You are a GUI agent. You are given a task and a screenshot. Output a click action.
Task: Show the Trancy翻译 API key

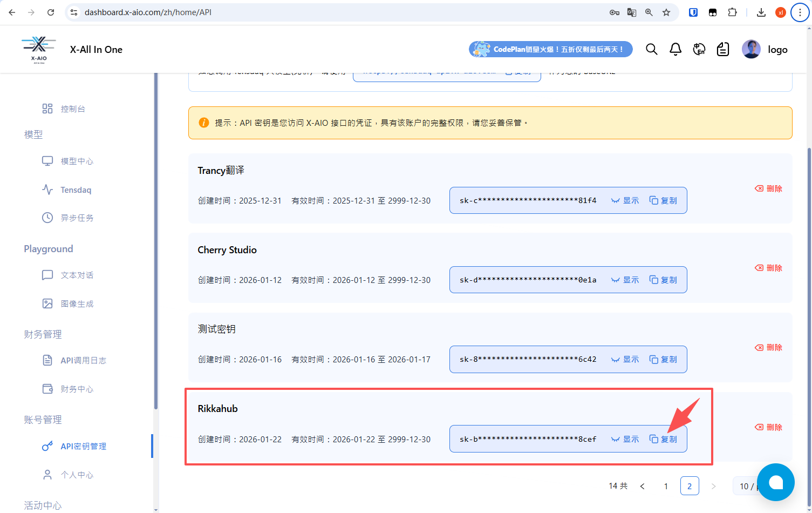coord(625,200)
